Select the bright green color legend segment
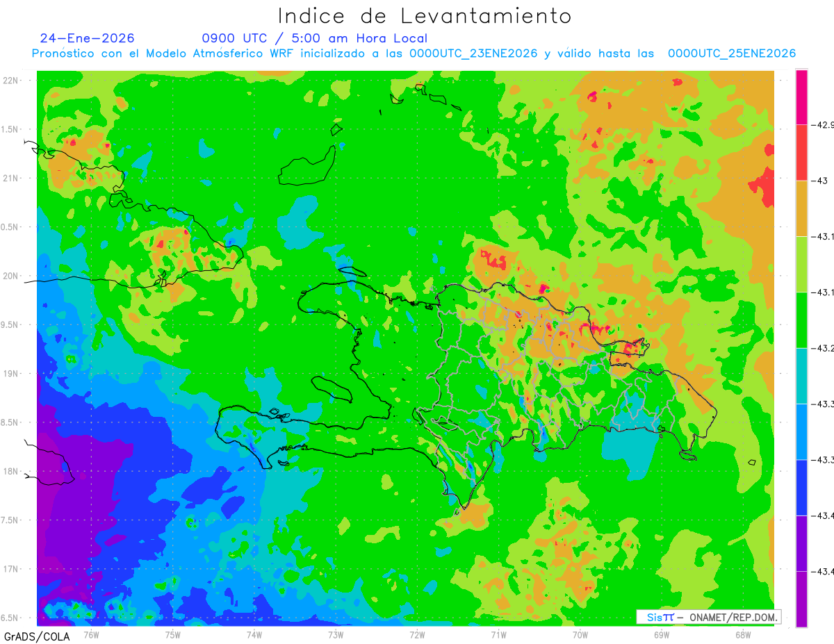The image size is (834, 644). [801, 320]
